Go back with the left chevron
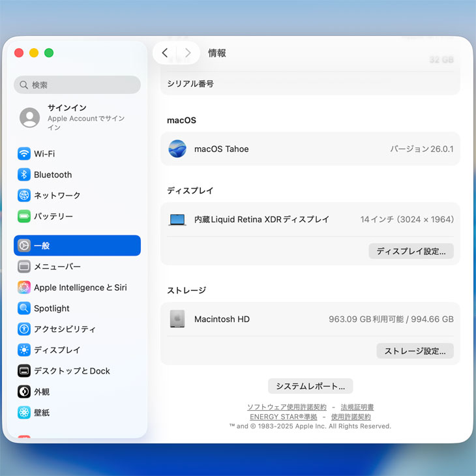 [x=165, y=53]
